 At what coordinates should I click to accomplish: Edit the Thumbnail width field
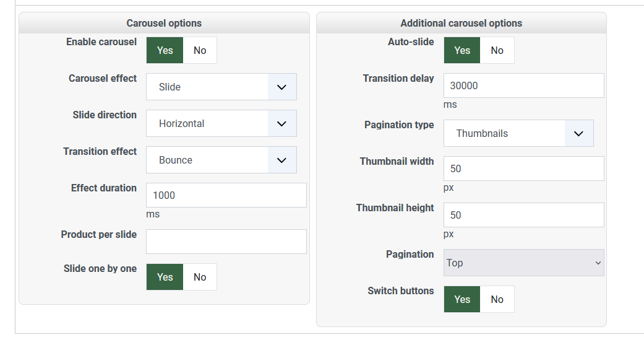pyautogui.click(x=523, y=168)
